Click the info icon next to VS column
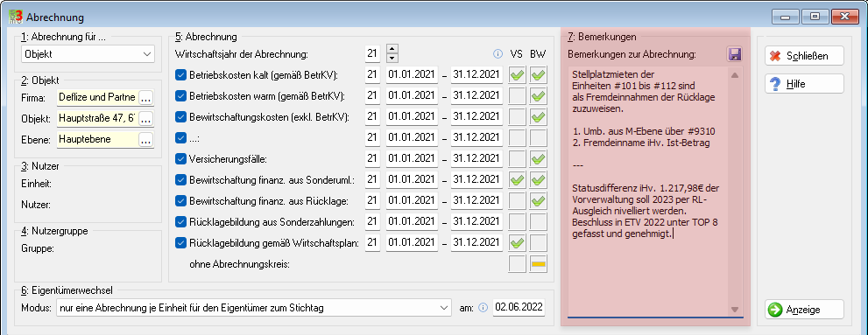Image resolution: width=868 pixels, height=335 pixels. (x=498, y=54)
